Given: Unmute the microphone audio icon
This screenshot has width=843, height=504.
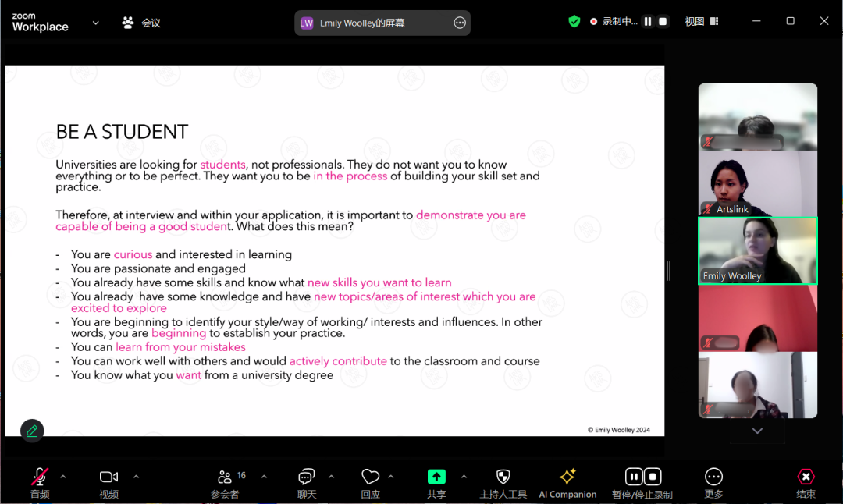Looking at the screenshot, I should [x=40, y=477].
